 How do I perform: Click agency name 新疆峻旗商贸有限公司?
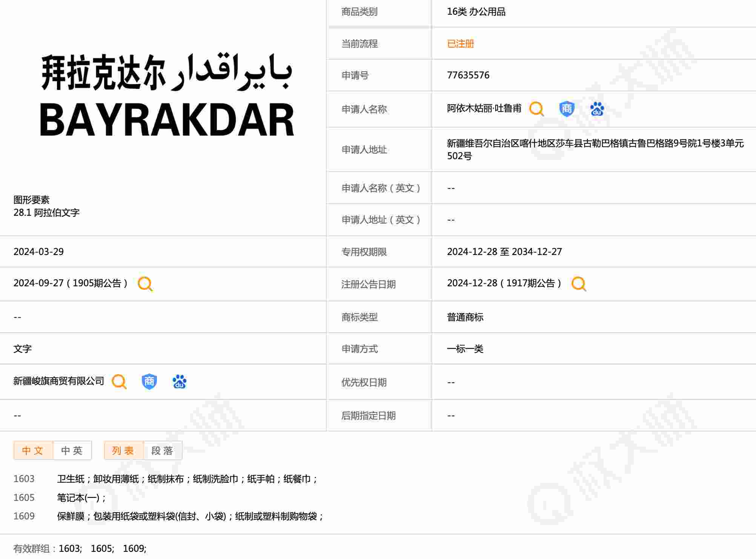(x=58, y=381)
